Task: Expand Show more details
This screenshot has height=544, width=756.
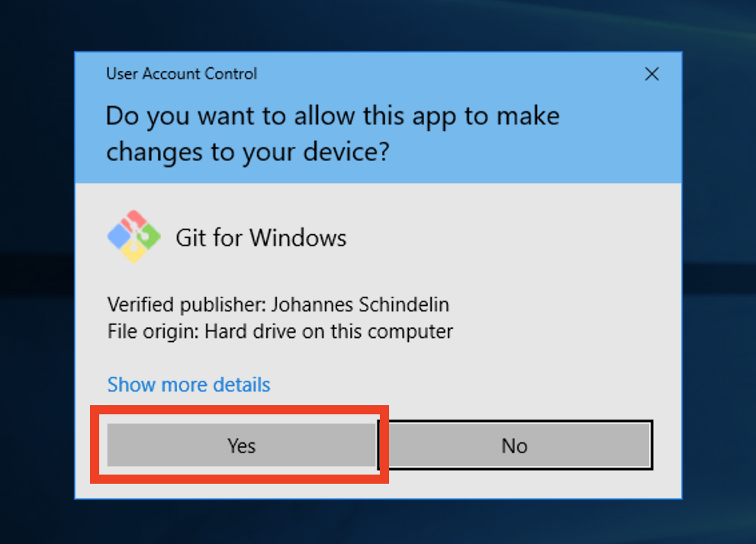Action: click(188, 385)
